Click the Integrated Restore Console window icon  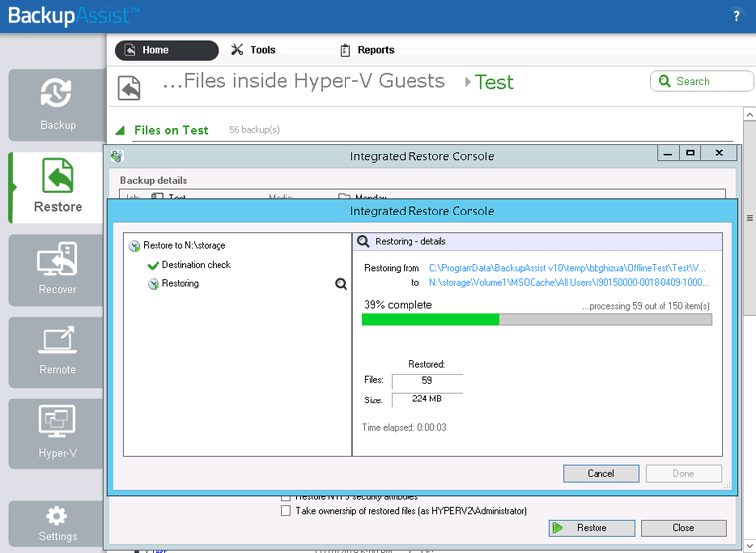coord(117,155)
